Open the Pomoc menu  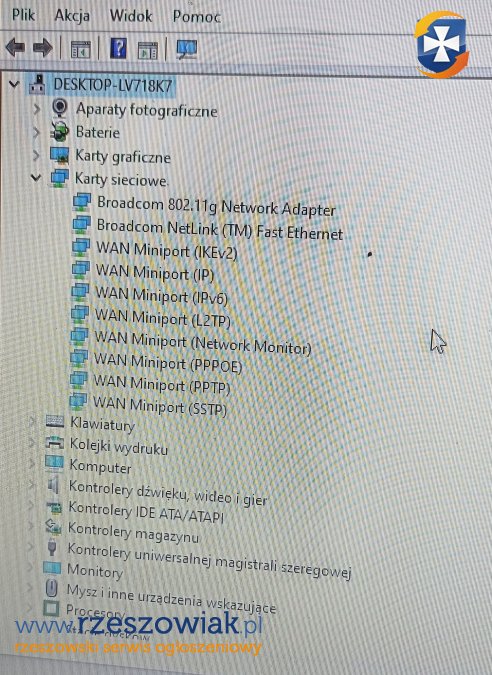(x=196, y=16)
